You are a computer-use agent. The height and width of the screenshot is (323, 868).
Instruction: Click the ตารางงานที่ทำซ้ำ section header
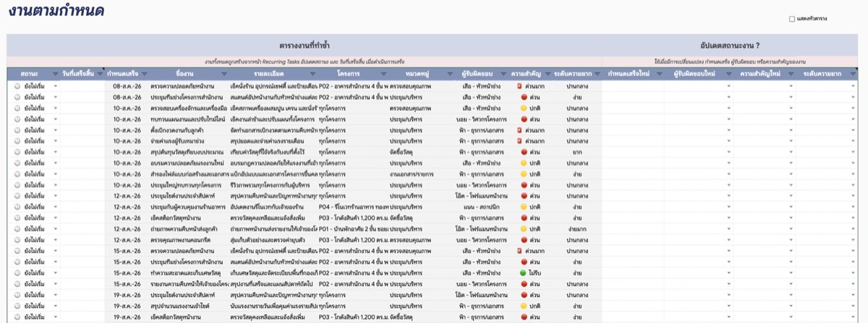[305, 45]
